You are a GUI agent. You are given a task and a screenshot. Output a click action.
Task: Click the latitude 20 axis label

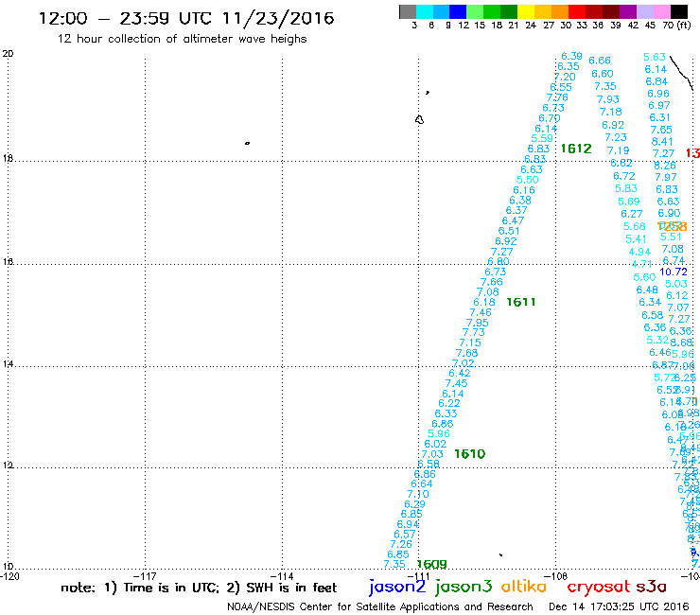pyautogui.click(x=8, y=54)
